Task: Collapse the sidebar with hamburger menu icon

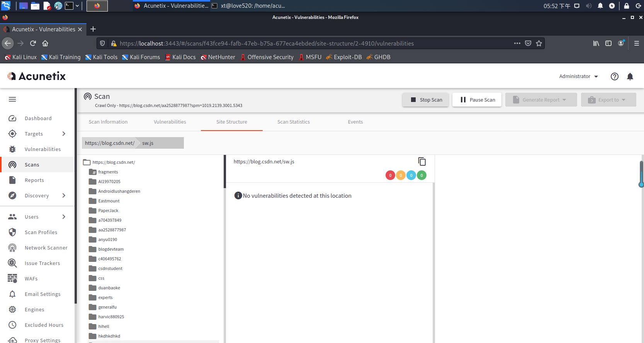Action: (12, 99)
